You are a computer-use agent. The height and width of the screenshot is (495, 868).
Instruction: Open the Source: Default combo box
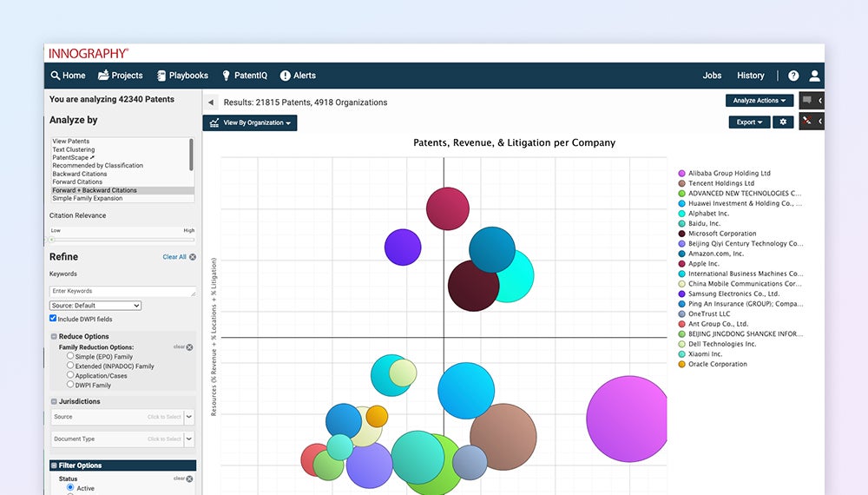[x=95, y=306]
